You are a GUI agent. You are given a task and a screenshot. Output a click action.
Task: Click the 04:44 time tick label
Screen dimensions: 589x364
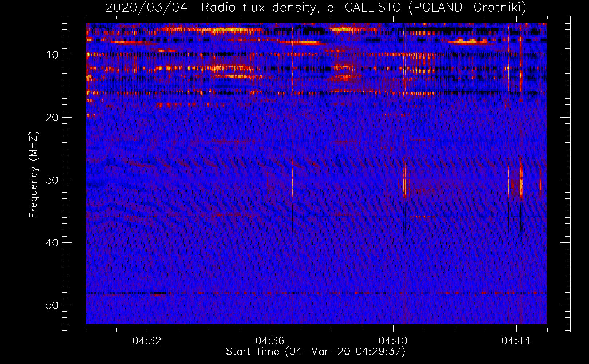(x=516, y=341)
